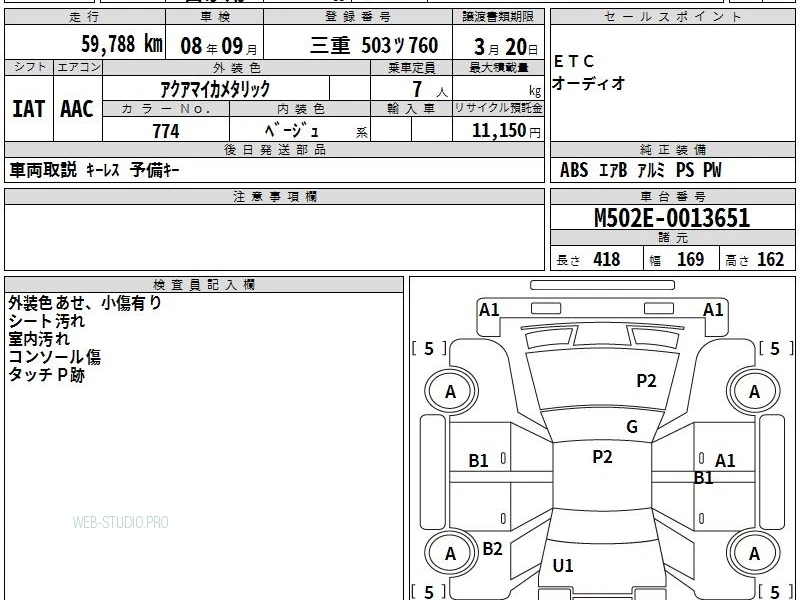Click the B1 mark on left door
The height and width of the screenshot is (600, 800).
(478, 461)
